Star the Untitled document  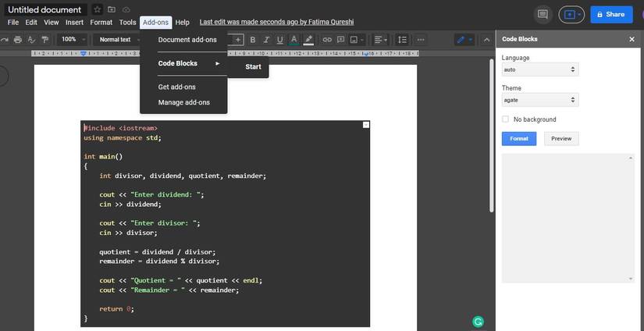97,9
